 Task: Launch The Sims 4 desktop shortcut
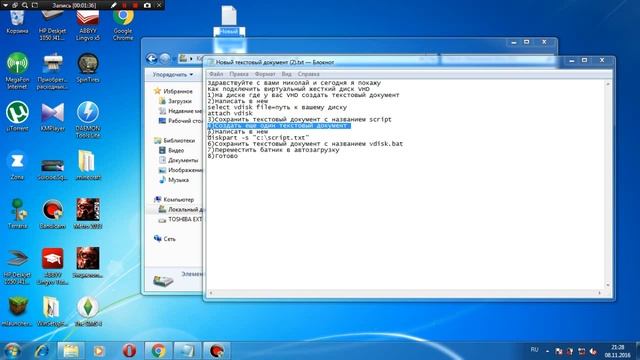88,311
